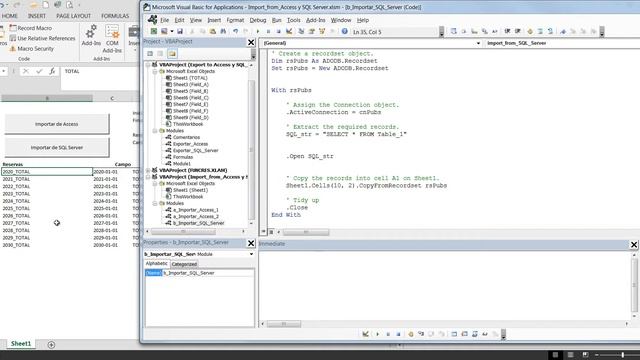Select the Sheet1 tab in Excel
Screen dimensions: 640x360
click(21, 344)
